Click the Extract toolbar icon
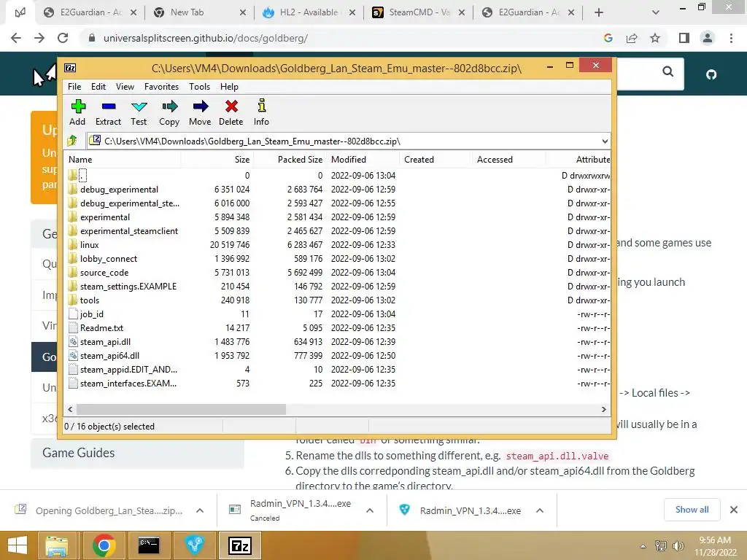 (108, 112)
